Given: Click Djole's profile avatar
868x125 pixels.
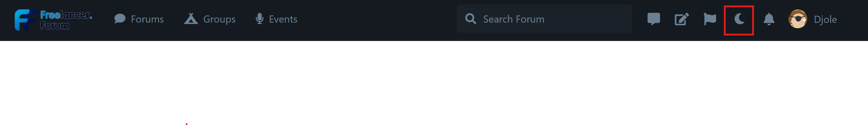Looking at the screenshot, I should [798, 19].
